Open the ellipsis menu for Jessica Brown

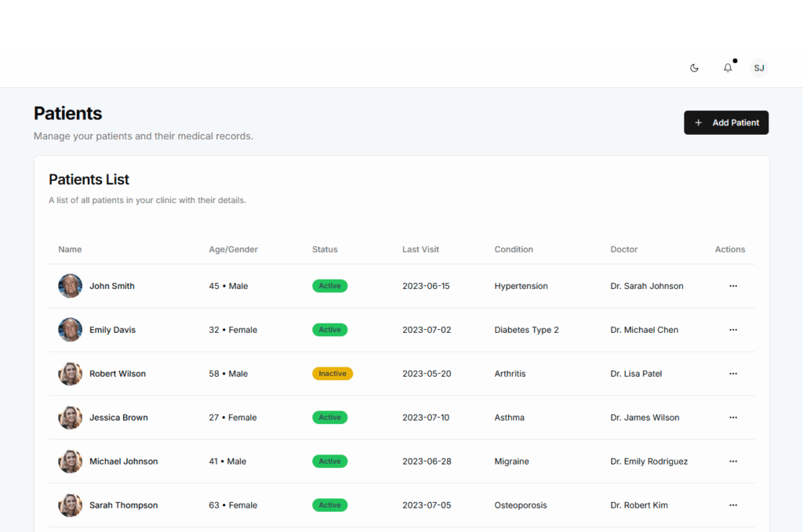[733, 418]
